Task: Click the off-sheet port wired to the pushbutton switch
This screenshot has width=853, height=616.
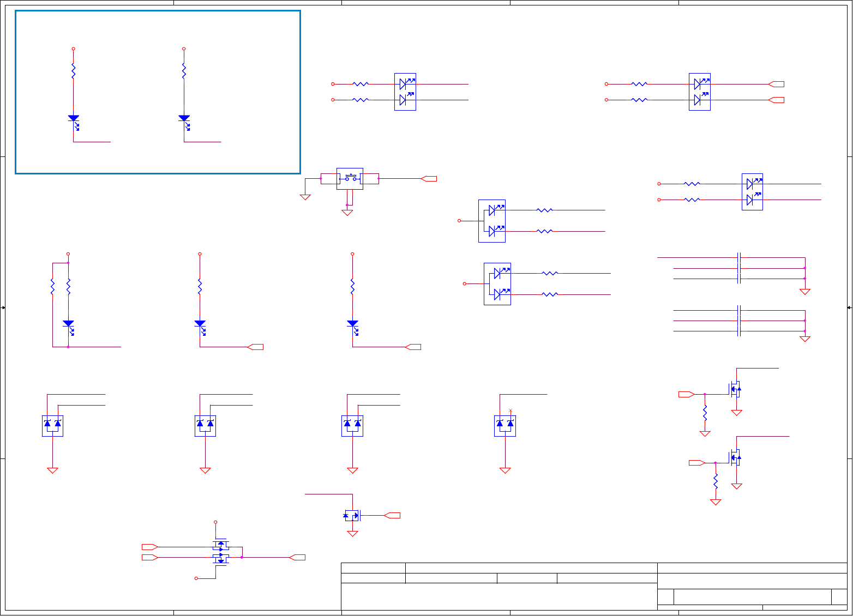Action: (429, 179)
